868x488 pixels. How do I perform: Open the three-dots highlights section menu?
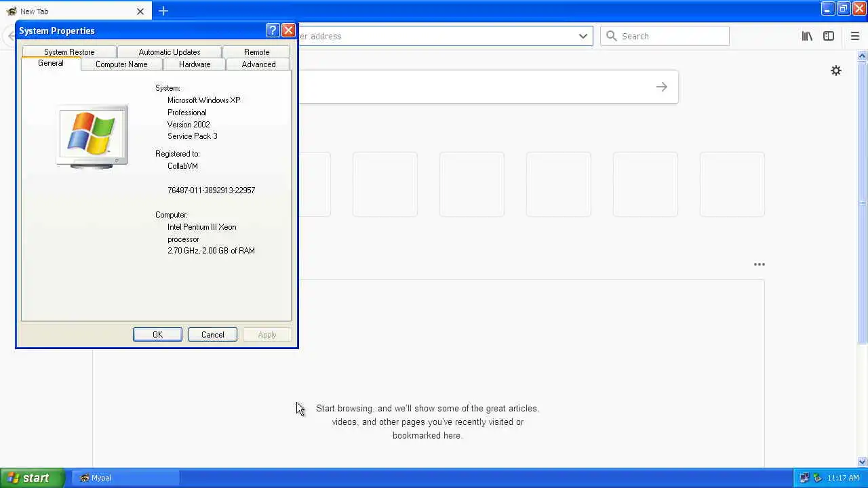pos(759,264)
